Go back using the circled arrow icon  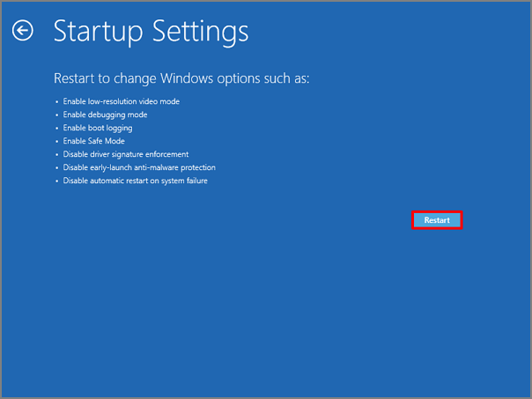tap(23, 32)
